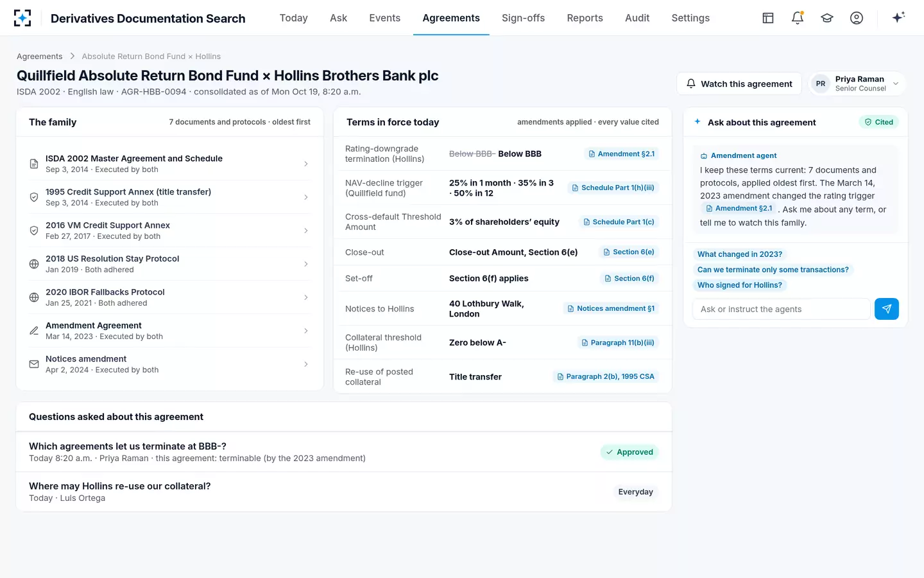
Task: Click 'Title transfer' re-use value
Action: (475, 376)
